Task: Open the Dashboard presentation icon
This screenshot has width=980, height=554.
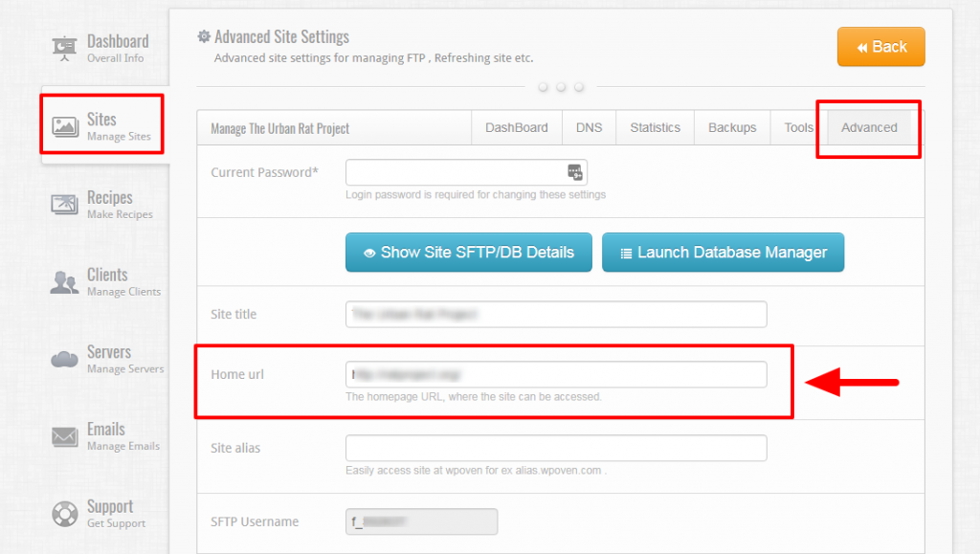Action: point(64,49)
